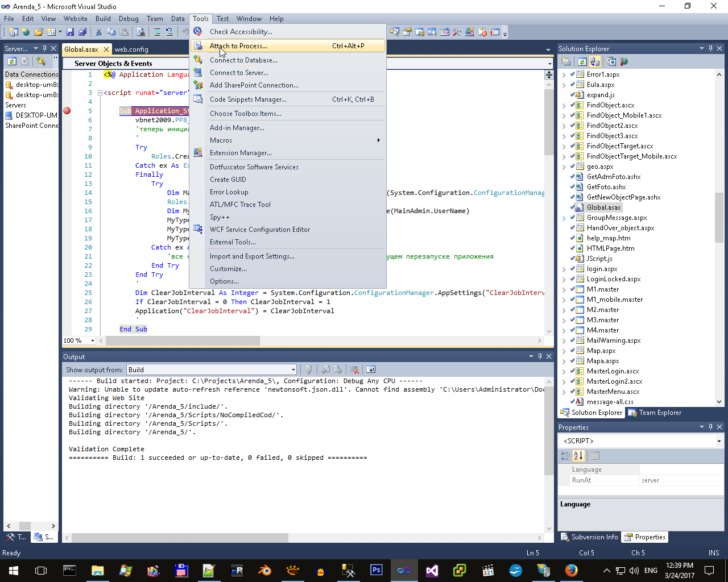Click the Find in Files binoculars icon

pos(140,32)
